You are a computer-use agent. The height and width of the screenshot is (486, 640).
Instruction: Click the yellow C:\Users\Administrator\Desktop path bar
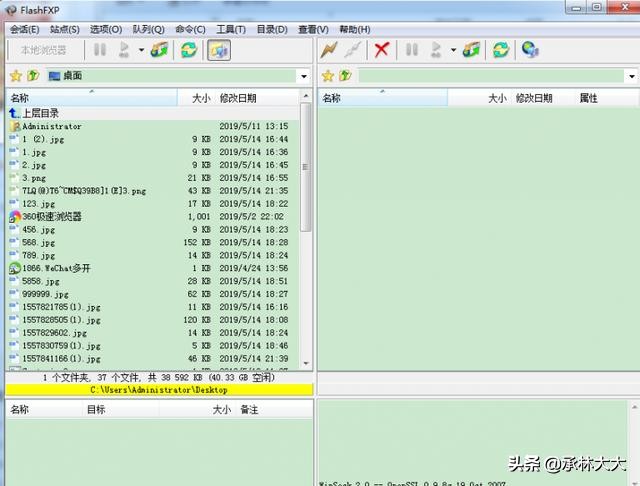tap(159, 390)
